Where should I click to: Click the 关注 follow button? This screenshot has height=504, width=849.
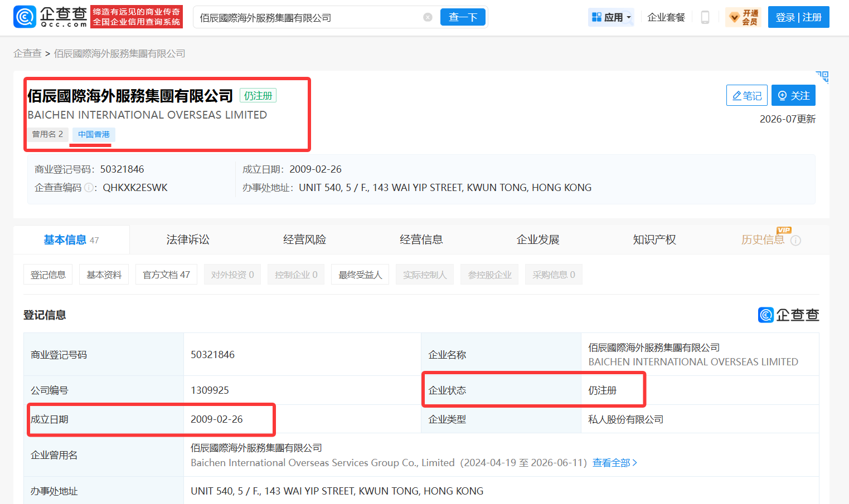coord(794,95)
